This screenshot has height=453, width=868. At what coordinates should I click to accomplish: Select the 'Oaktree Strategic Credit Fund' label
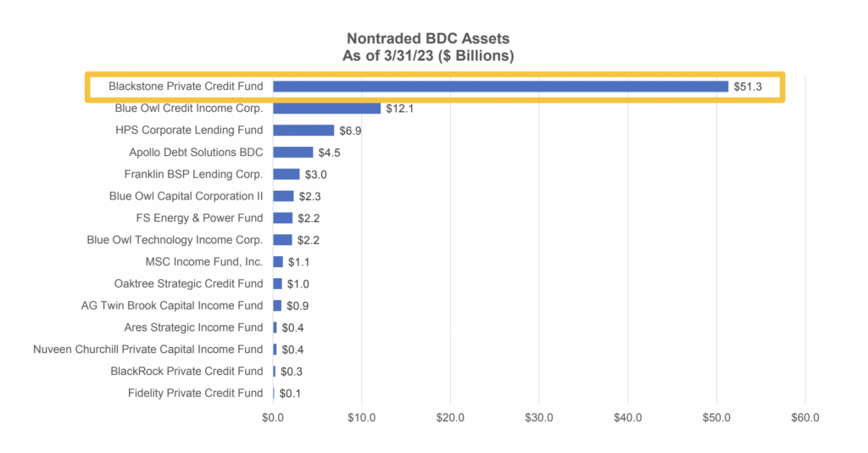tap(189, 283)
